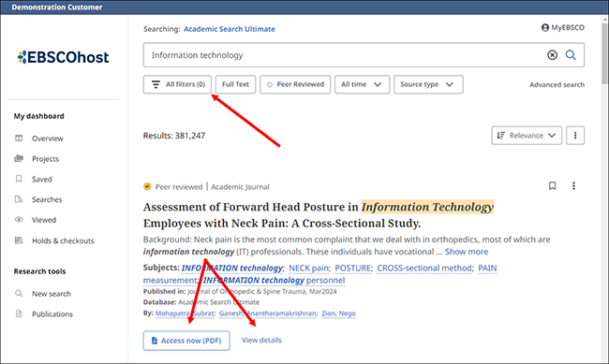Open the first INFORMATION technology subject link
This screenshot has height=364, width=609.
(231, 269)
